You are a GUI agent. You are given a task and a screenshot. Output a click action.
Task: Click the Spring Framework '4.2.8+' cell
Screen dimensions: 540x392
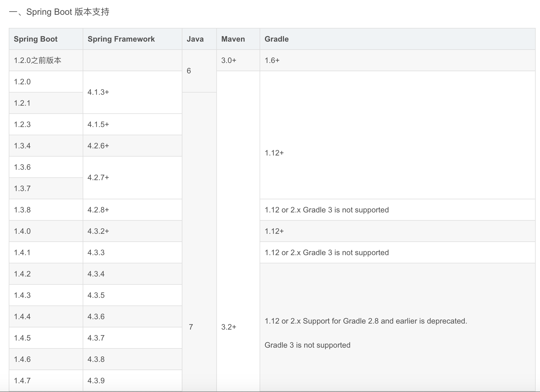point(133,210)
